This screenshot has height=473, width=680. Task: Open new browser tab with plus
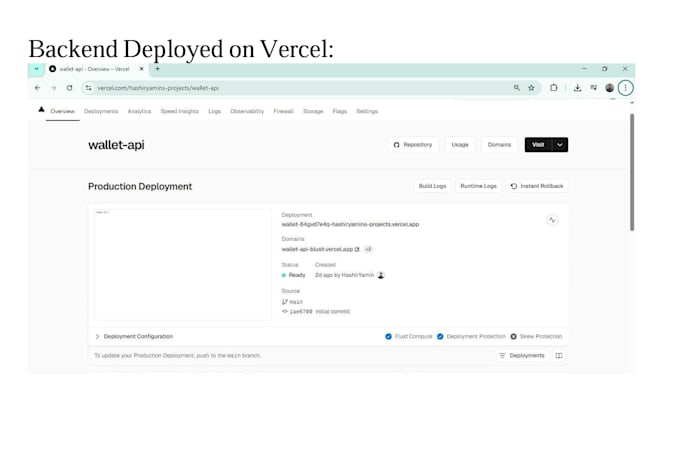point(157,69)
